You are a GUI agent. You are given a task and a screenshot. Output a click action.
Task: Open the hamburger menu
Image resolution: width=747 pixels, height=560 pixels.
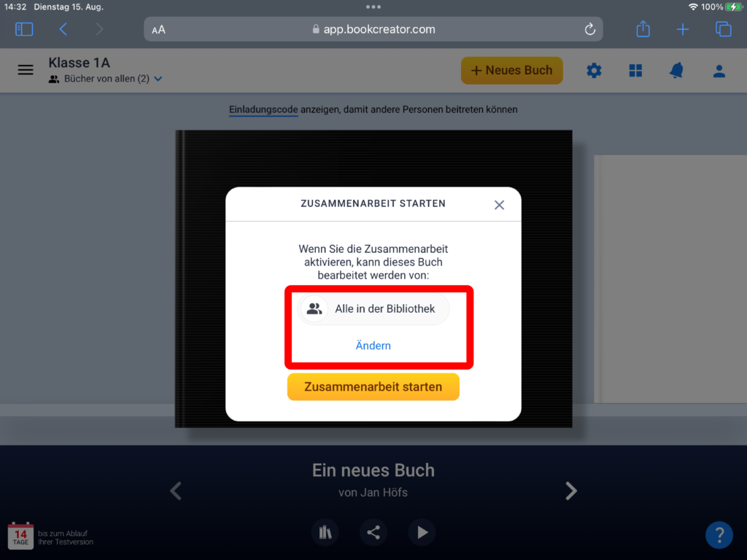click(26, 70)
